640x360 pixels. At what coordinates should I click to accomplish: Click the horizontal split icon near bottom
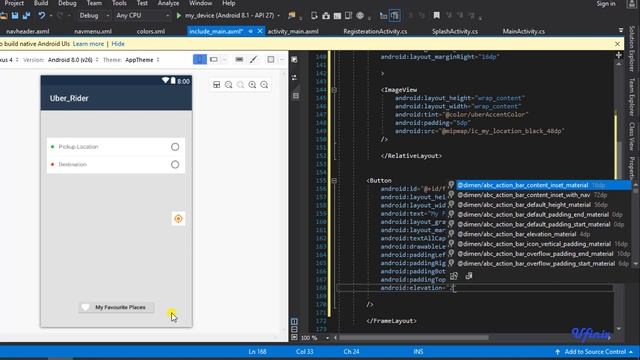pyautogui.click(x=294, y=329)
